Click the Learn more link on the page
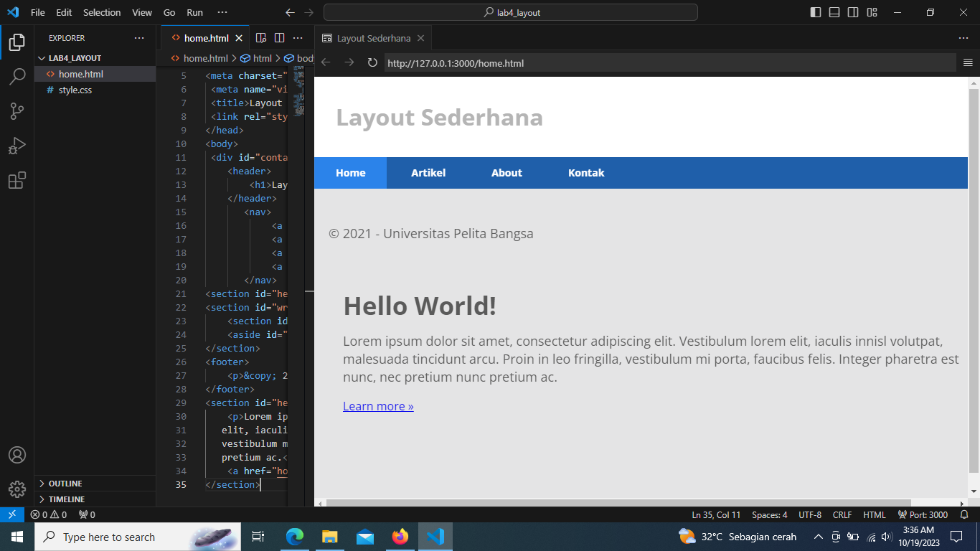980x551 pixels. [378, 406]
